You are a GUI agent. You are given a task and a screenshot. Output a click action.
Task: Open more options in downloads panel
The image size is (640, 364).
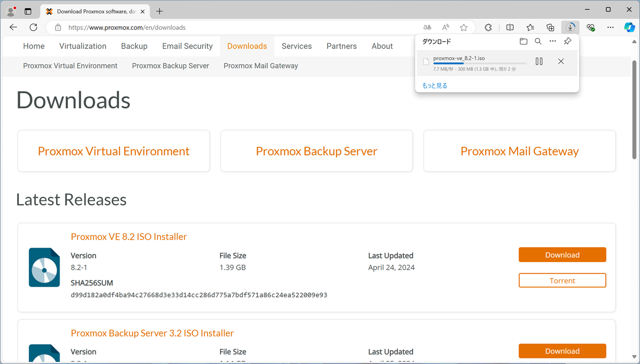tap(552, 41)
